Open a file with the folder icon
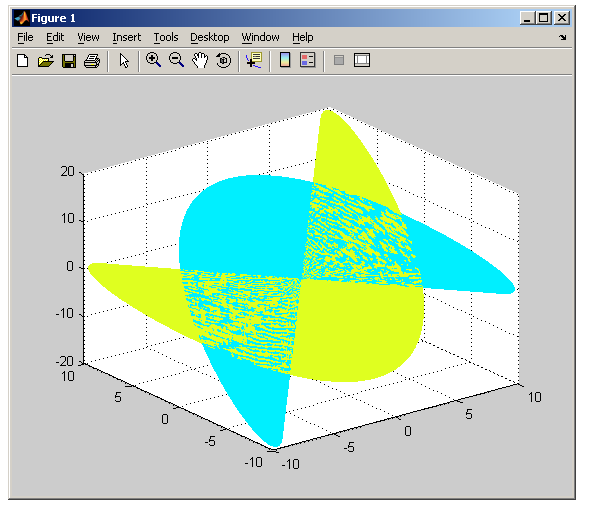This screenshot has width=589, height=514. (x=45, y=60)
